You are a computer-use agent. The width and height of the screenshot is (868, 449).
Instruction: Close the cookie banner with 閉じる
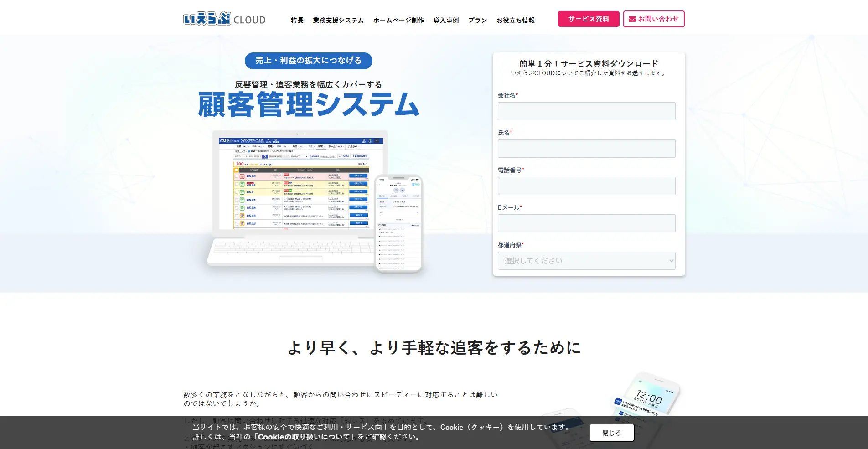612,433
